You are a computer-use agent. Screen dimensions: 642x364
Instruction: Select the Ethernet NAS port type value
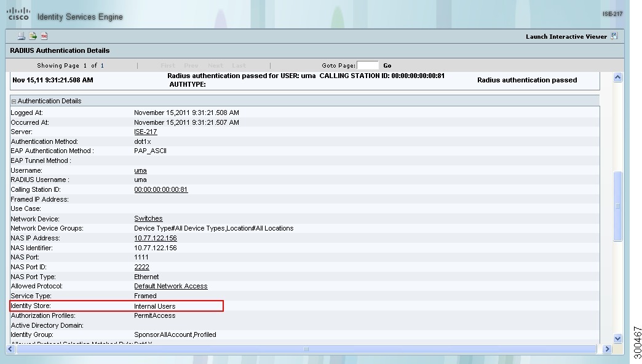click(x=146, y=277)
